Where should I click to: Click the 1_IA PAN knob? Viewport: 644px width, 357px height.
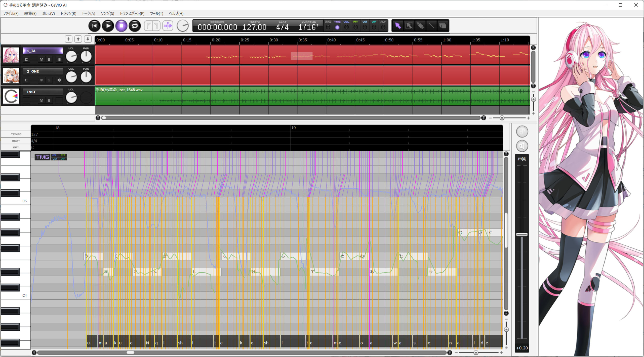click(x=86, y=56)
